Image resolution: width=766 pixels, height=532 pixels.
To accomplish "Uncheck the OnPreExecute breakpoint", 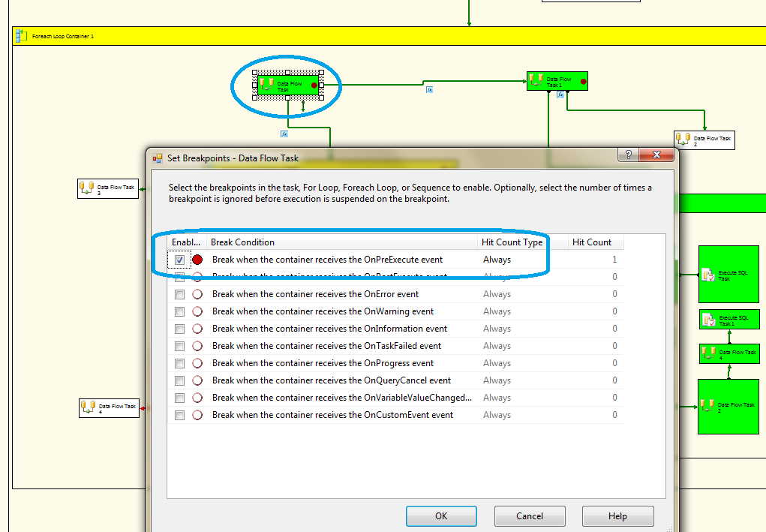I will (x=179, y=259).
